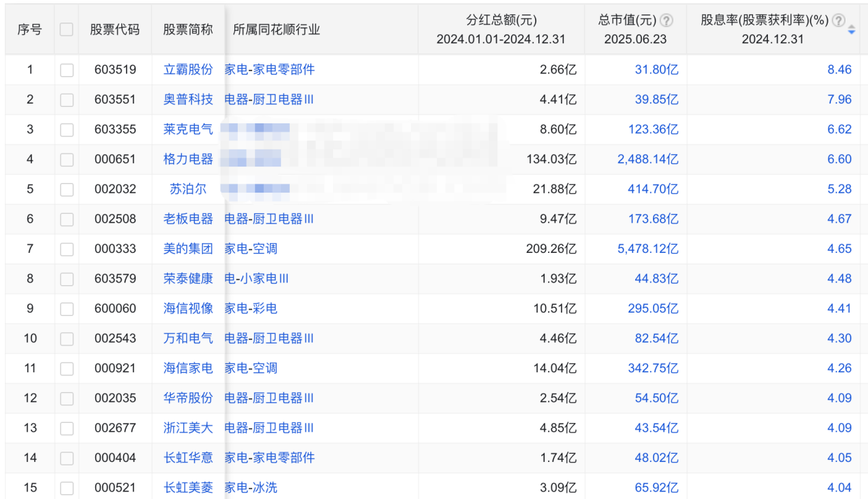Check the box for 荣泰健康 row
Image resolution: width=868 pixels, height=499 pixels.
coord(66,279)
